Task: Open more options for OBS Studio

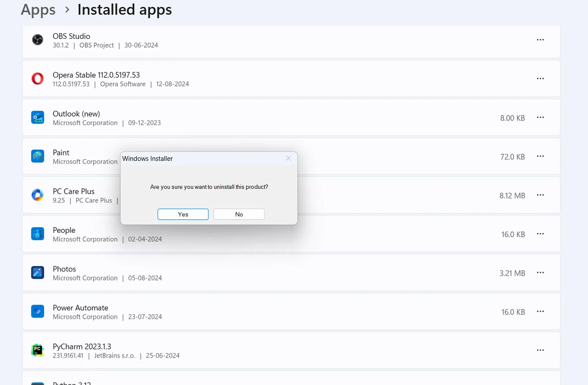Action: [540, 40]
